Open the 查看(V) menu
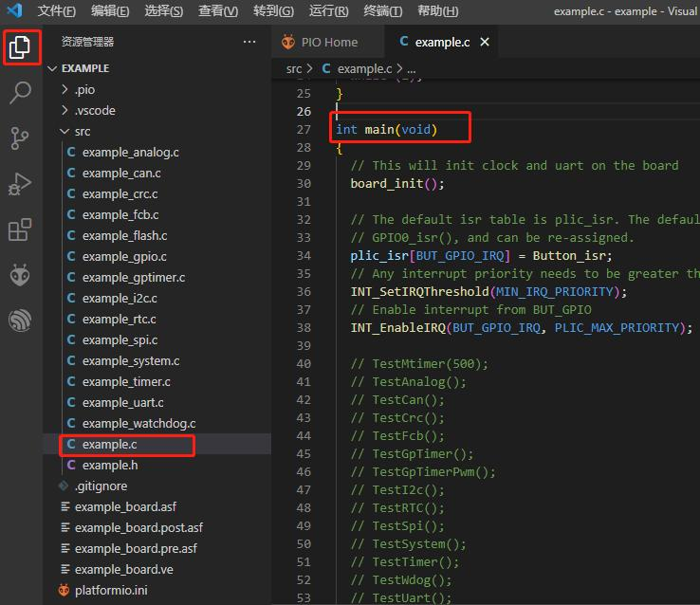 (x=218, y=10)
